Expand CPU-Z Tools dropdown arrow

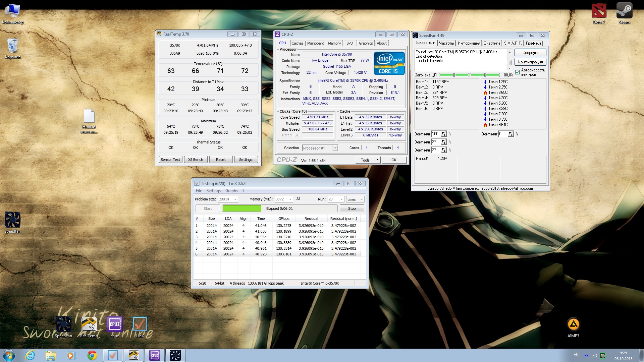pyautogui.click(x=377, y=160)
